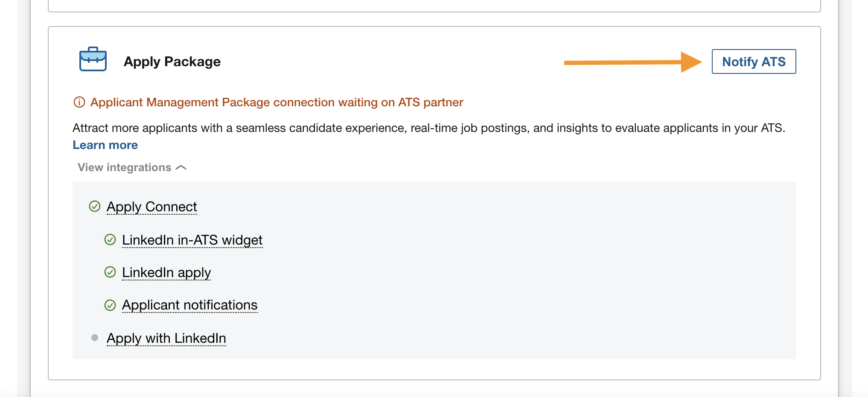Open the Apply Connect integration link

coord(151,207)
